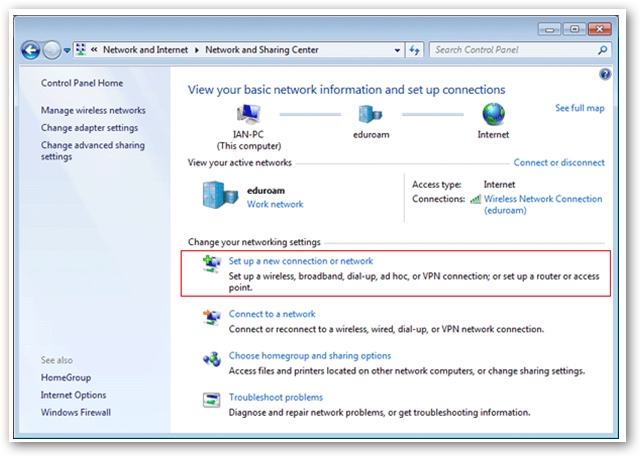Expand arrow after 'Network and Internet' breadcrumb
This screenshot has width=640, height=456.
(197, 50)
